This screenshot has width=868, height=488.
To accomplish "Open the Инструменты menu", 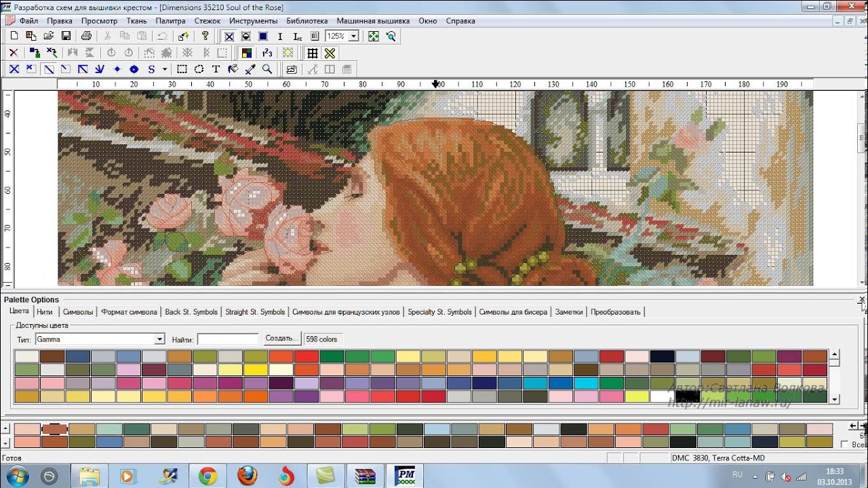I will click(x=253, y=21).
